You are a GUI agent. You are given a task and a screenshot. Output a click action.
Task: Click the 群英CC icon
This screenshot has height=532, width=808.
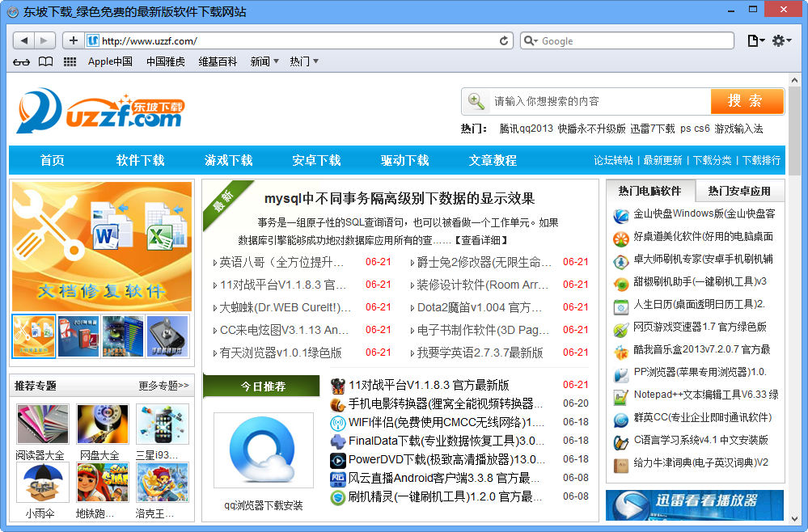621,420
